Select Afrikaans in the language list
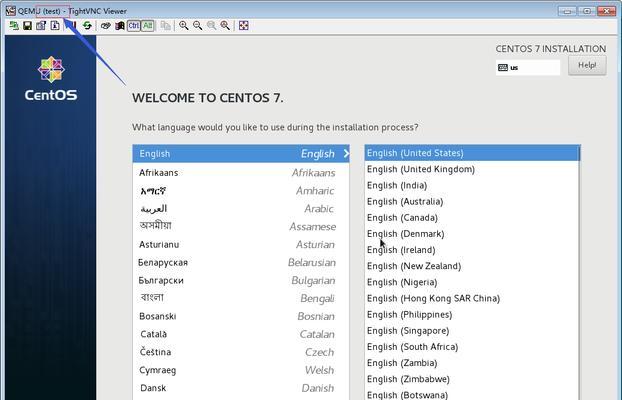 [x=241, y=173]
